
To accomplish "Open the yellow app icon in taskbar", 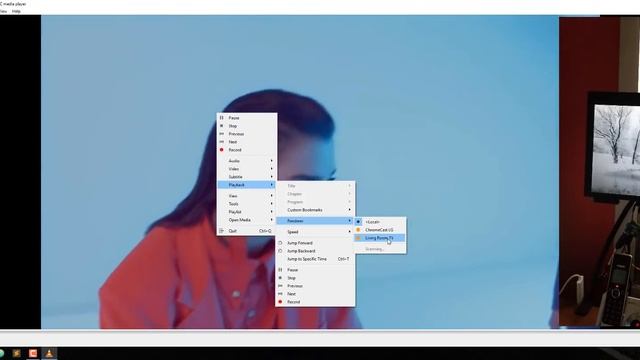I will (x=17, y=353).
